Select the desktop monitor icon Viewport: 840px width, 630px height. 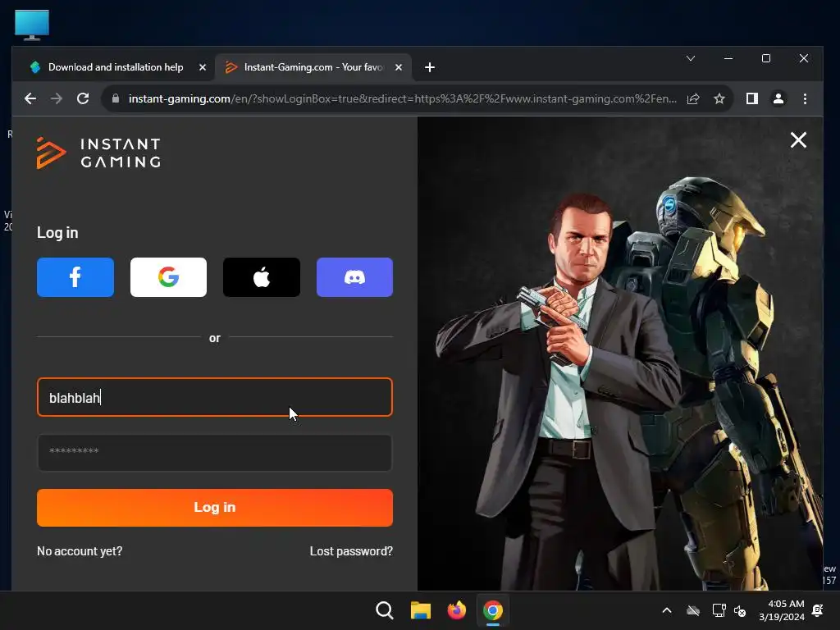(x=32, y=25)
